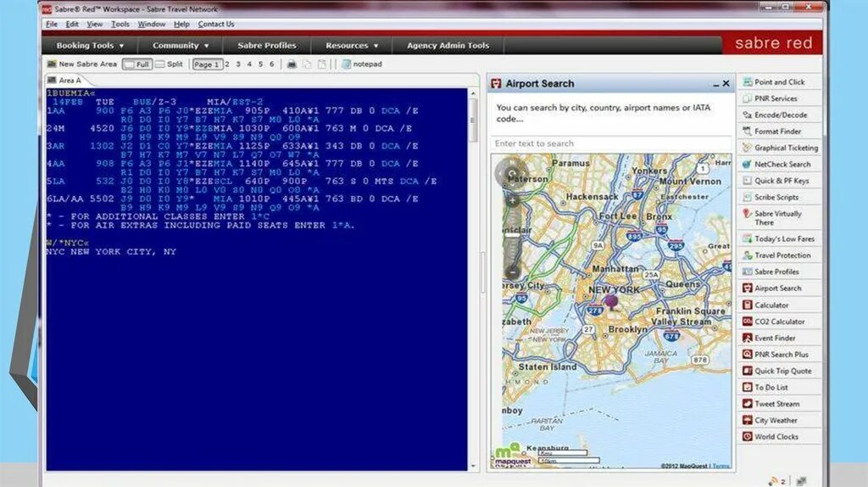Zoom out on the map

pyautogui.click(x=513, y=272)
